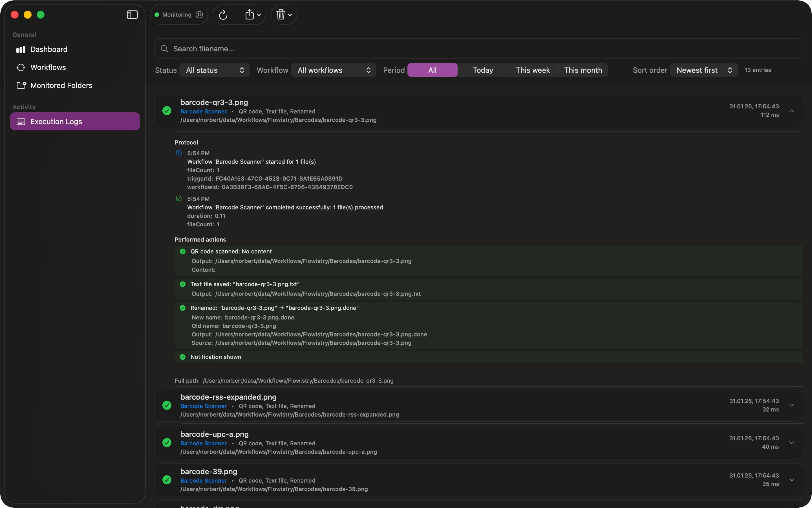This screenshot has height=508, width=812.
Task: Click the Search filename field
Action: (478, 49)
